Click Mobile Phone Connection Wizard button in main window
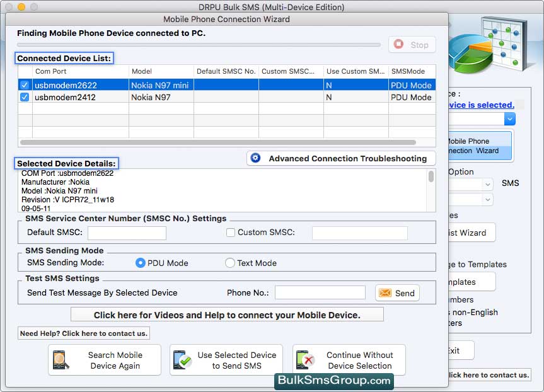Image resolution: width=544 pixels, height=392 pixels. click(x=480, y=146)
